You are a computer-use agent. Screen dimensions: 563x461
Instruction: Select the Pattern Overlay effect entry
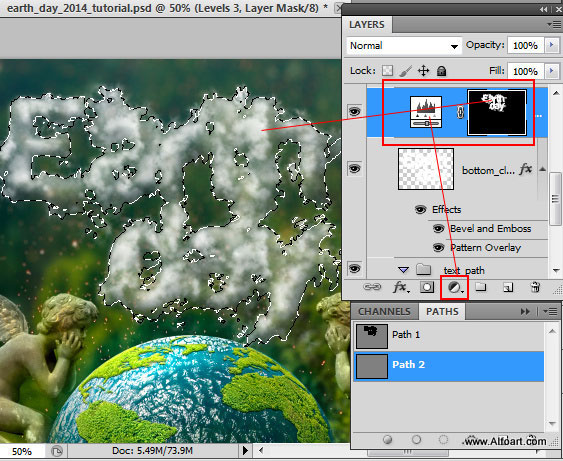click(x=485, y=248)
